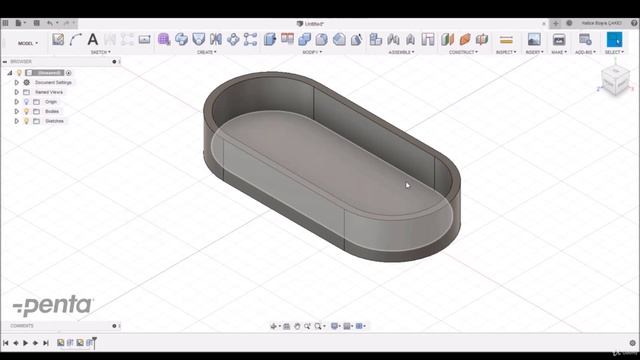Click the New Component icon in Assemble
Viewport: 640px width, 360px height.
click(x=376, y=39)
